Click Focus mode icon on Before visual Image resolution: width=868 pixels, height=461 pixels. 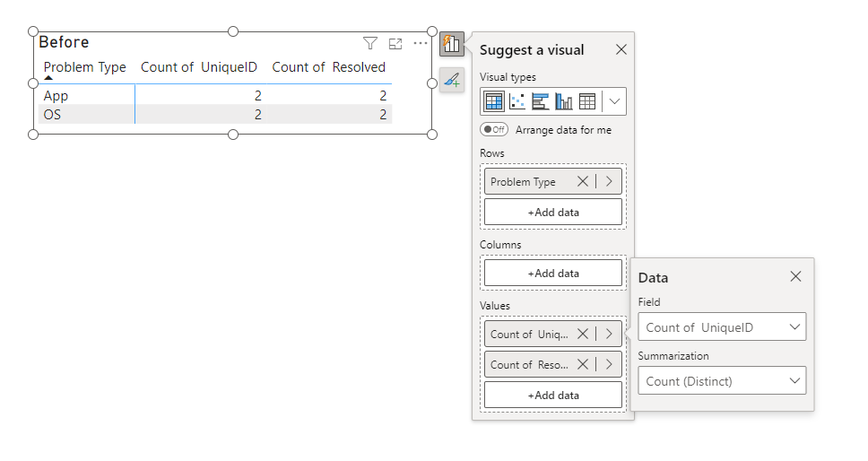pos(395,43)
